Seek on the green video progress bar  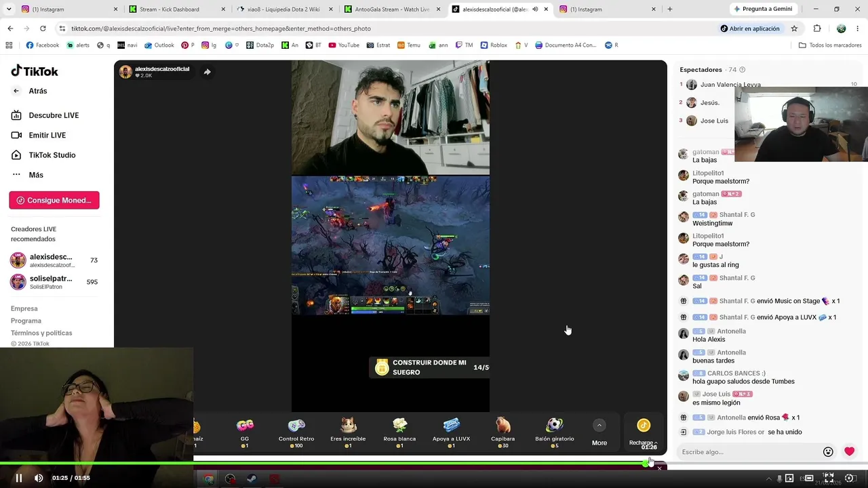pos(434,463)
